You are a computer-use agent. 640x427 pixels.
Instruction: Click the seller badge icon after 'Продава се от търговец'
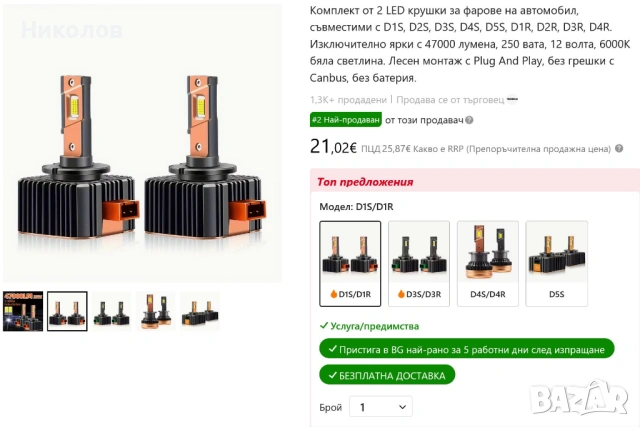(x=512, y=99)
